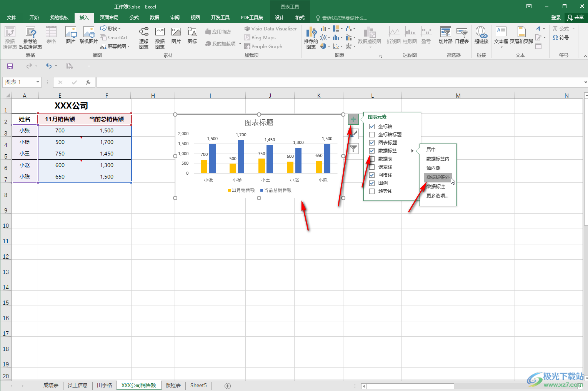Insert a picture from file
Viewport: 588px width, 391px height.
[71, 35]
